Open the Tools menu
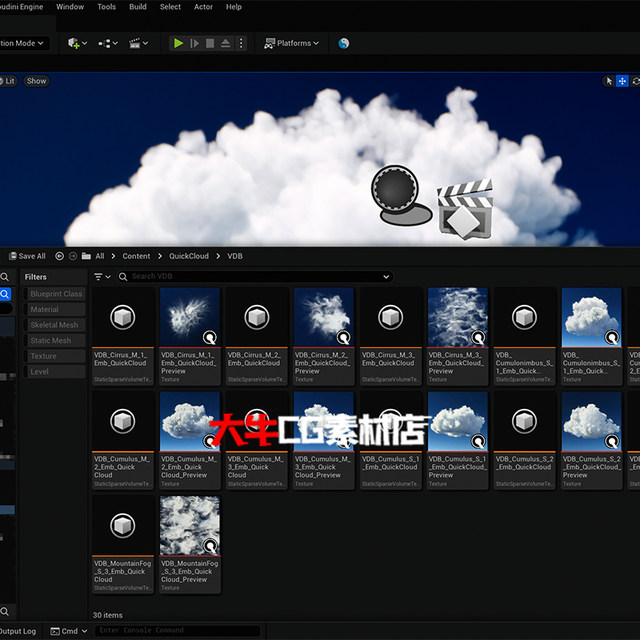Screen dimensions: 640x640 click(107, 7)
